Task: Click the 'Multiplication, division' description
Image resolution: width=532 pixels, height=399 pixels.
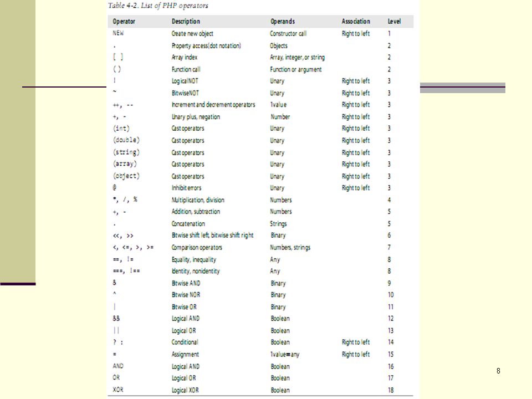Action: (198, 200)
